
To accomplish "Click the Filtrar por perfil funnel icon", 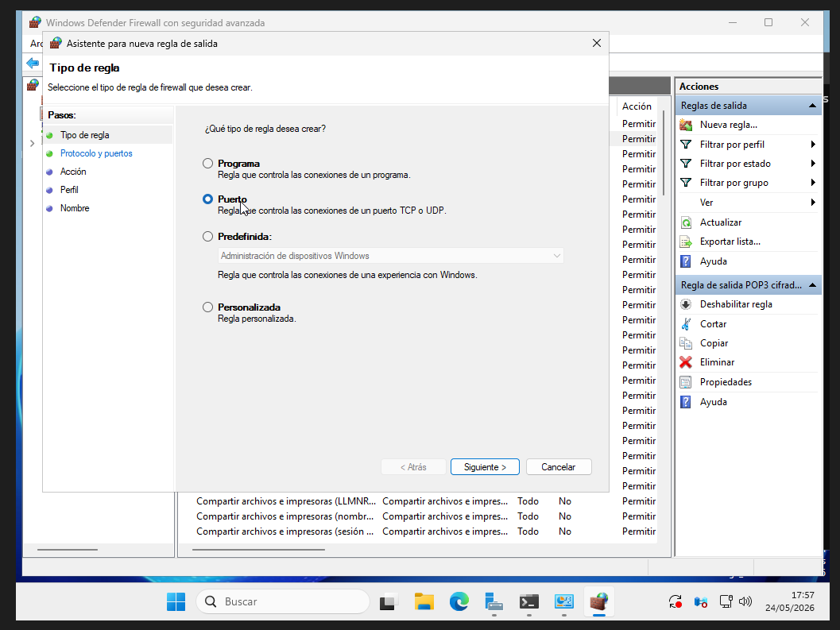I will (x=686, y=144).
